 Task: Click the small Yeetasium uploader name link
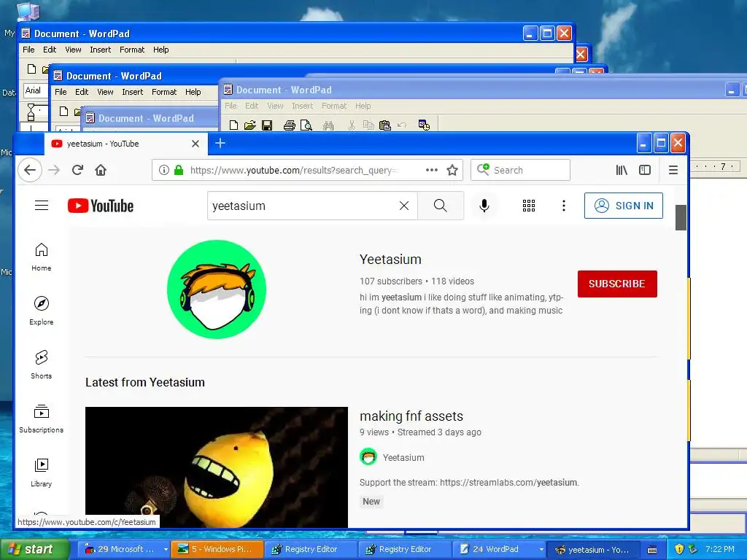click(x=403, y=458)
